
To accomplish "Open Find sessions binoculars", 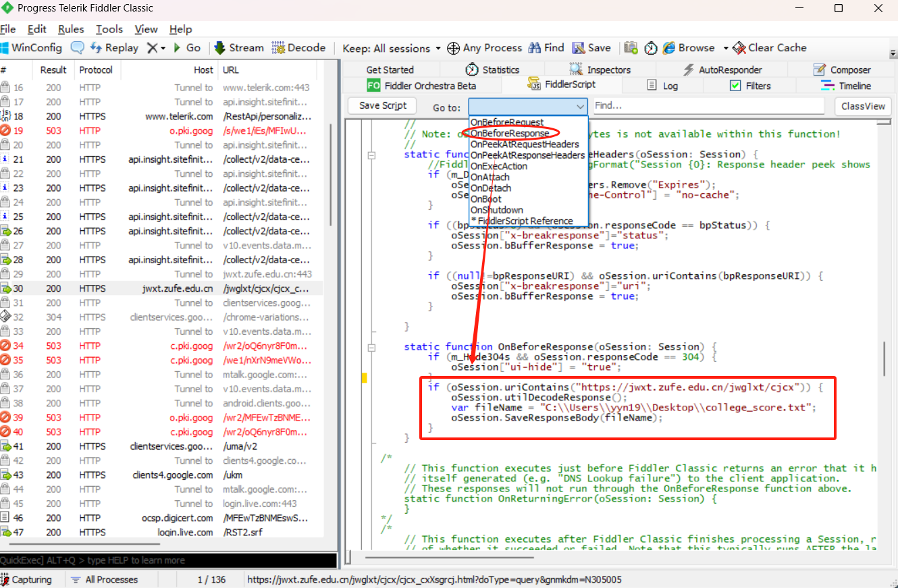I will click(x=546, y=48).
